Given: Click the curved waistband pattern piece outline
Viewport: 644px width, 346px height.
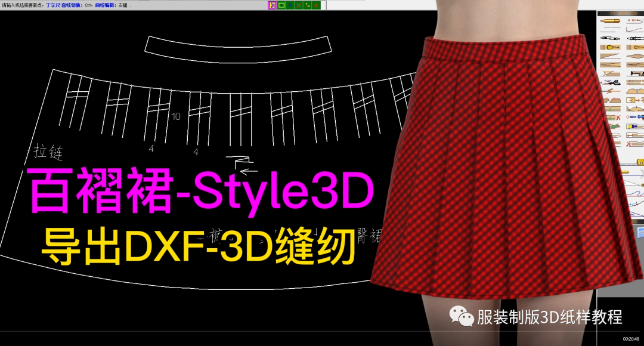Looking at the screenshot, I should 238,50.
